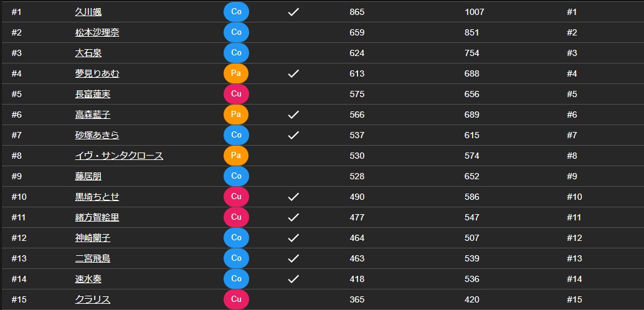Click the checkmark in 黒埼ちとせ row

[293, 197]
